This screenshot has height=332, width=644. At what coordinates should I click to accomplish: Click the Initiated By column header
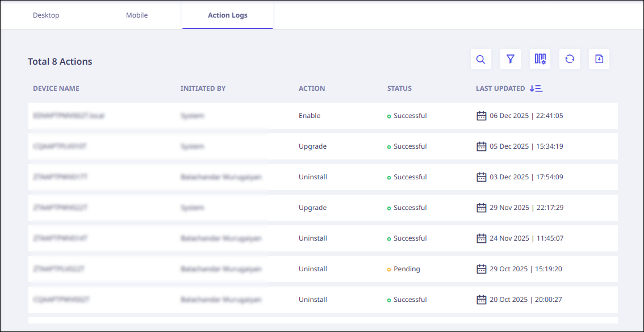pyautogui.click(x=203, y=89)
